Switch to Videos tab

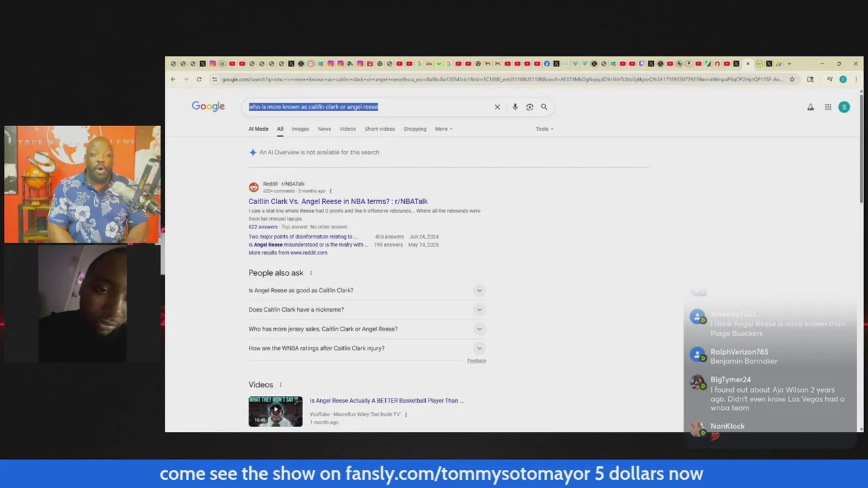[348, 129]
